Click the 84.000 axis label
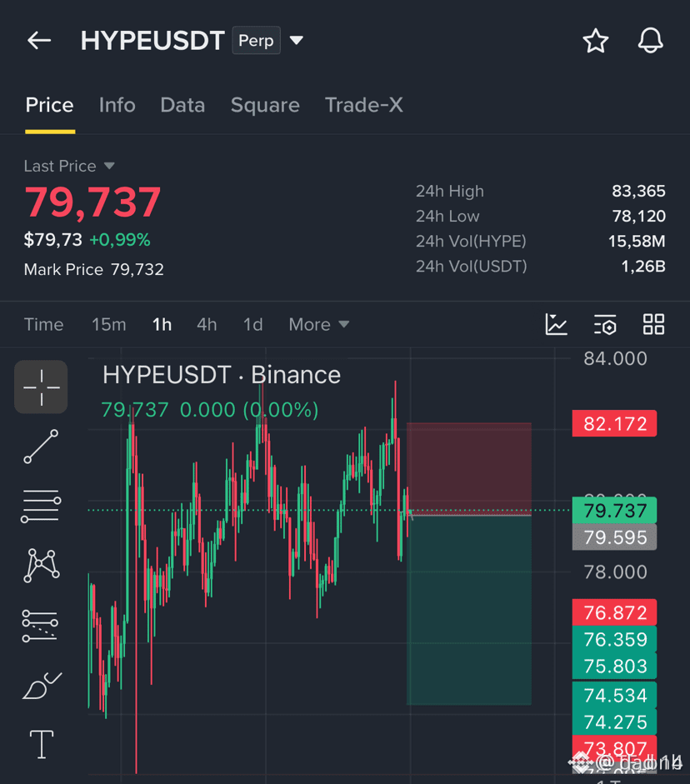 click(615, 358)
